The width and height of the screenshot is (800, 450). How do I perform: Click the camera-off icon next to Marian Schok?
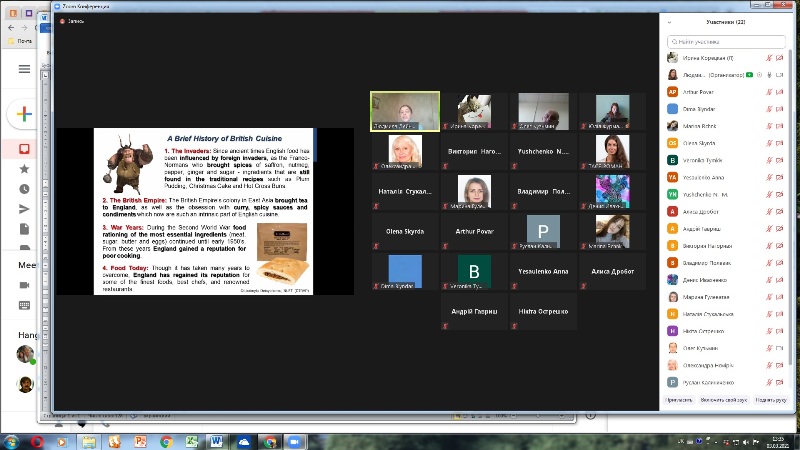point(780,125)
